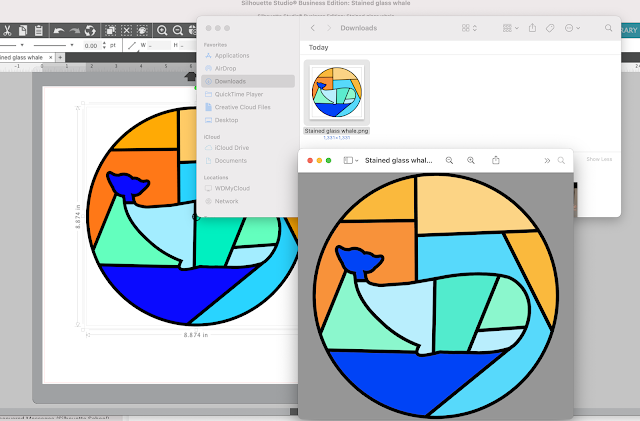Open the LIBRARY tab in Silhouette Studio

click(630, 30)
